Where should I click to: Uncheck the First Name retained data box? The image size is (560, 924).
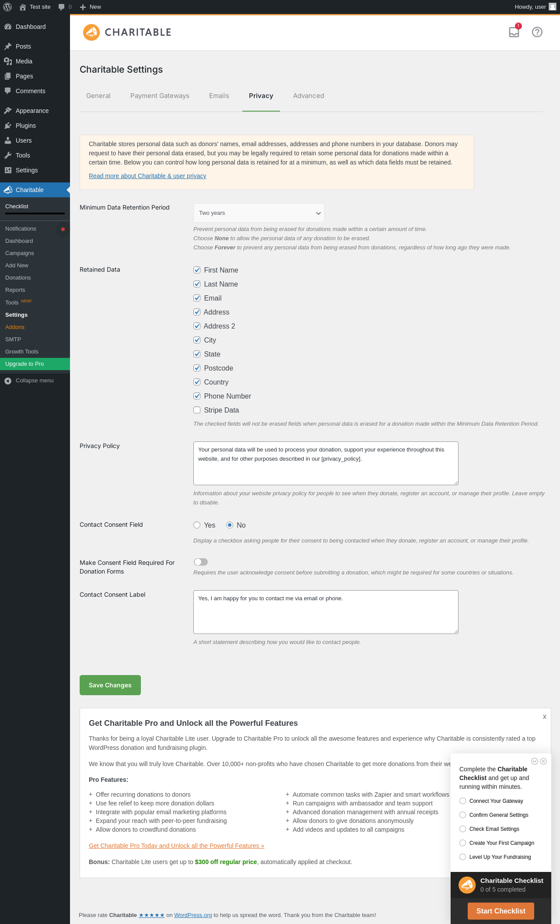pyautogui.click(x=197, y=270)
